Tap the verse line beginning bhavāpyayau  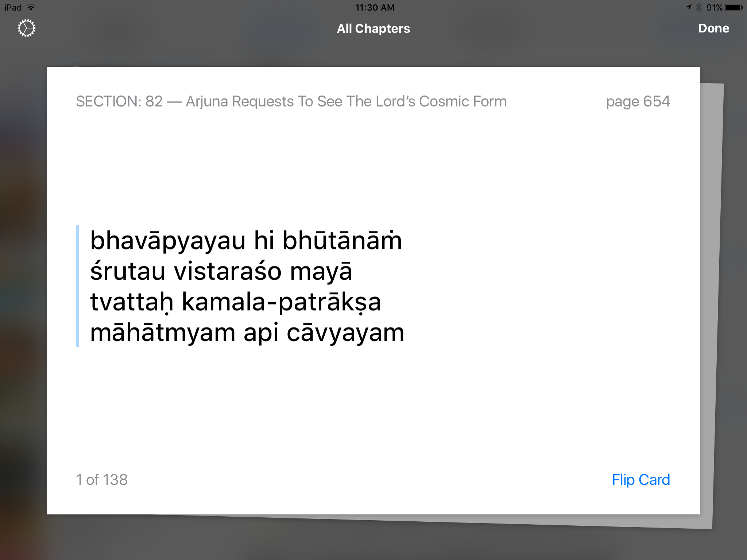pos(246,241)
